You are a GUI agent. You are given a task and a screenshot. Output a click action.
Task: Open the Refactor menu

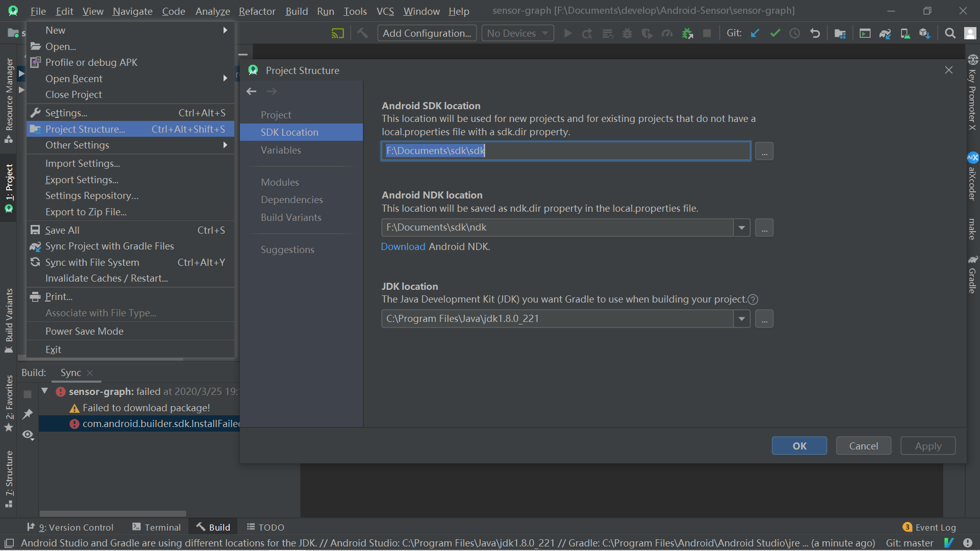(x=257, y=11)
